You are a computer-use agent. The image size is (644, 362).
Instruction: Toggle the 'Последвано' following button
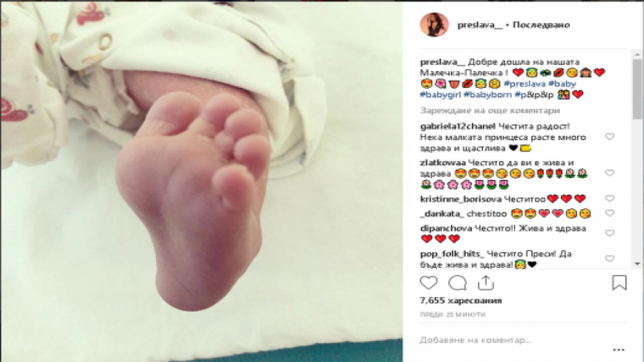pyautogui.click(x=541, y=24)
